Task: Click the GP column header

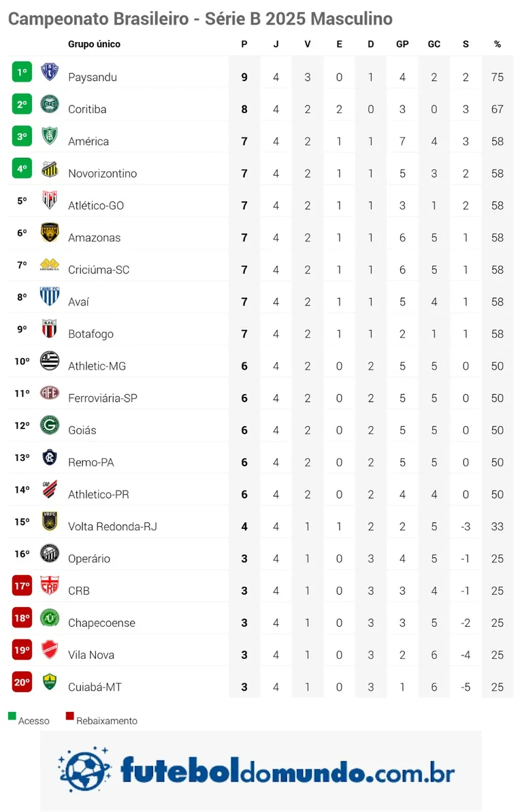Action: click(402, 44)
